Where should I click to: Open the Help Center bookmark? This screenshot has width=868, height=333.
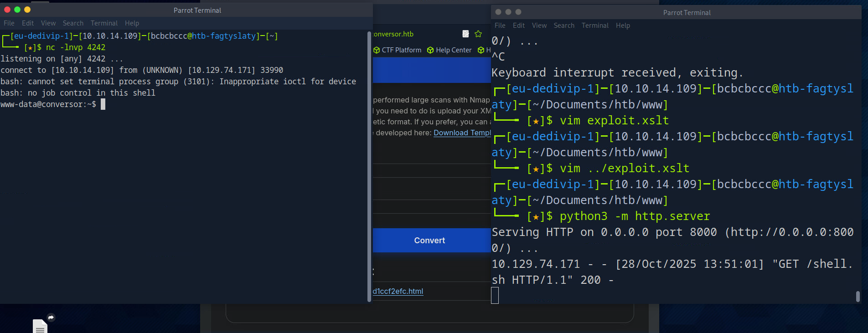point(449,50)
